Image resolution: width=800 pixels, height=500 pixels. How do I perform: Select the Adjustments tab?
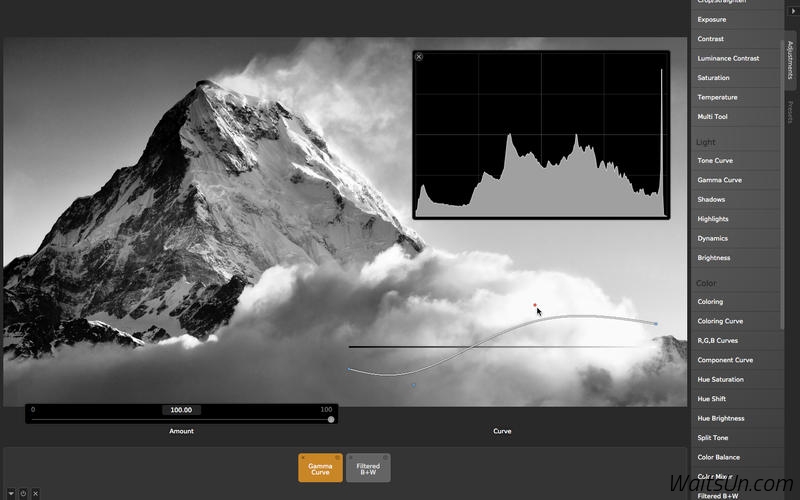[x=790, y=62]
